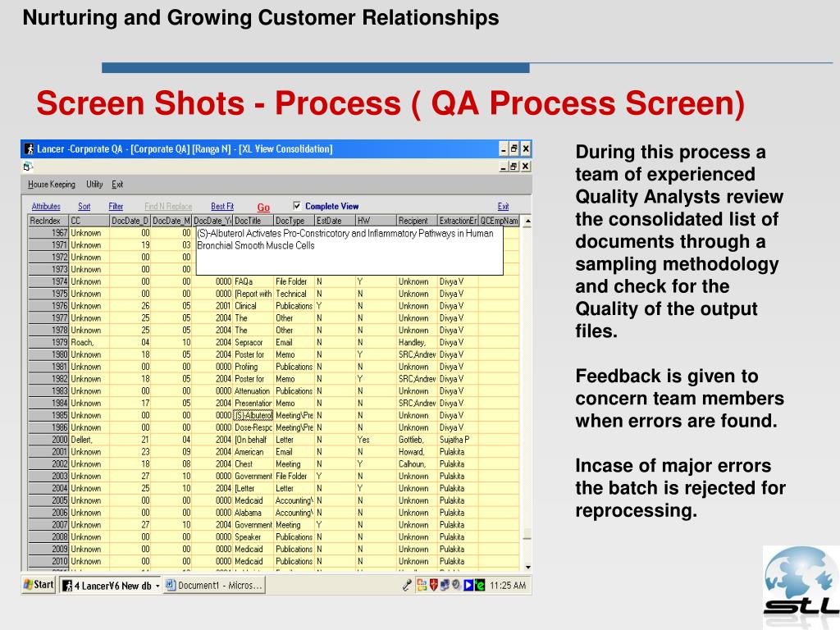
Task: Click the 'American' title cell in row 2001
Action: (x=253, y=452)
